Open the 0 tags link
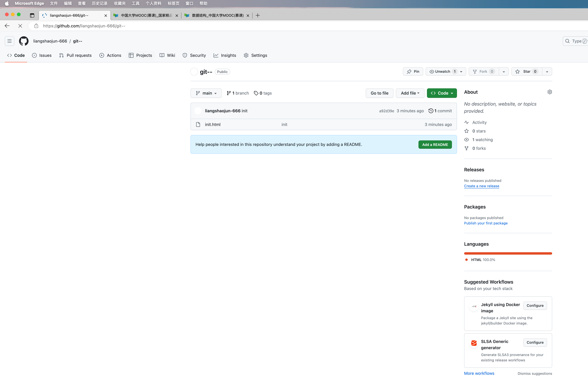 [x=263, y=93]
